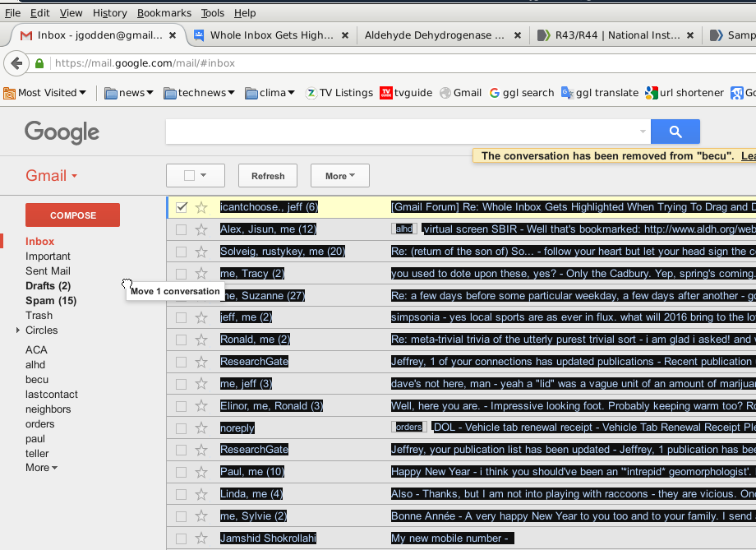This screenshot has width=756, height=550.
Task: Open search options dropdown arrow
Action: (x=643, y=132)
